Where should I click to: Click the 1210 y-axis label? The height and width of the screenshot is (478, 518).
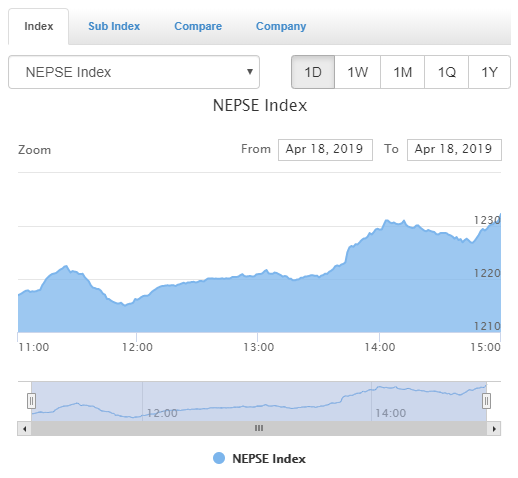[x=487, y=326]
